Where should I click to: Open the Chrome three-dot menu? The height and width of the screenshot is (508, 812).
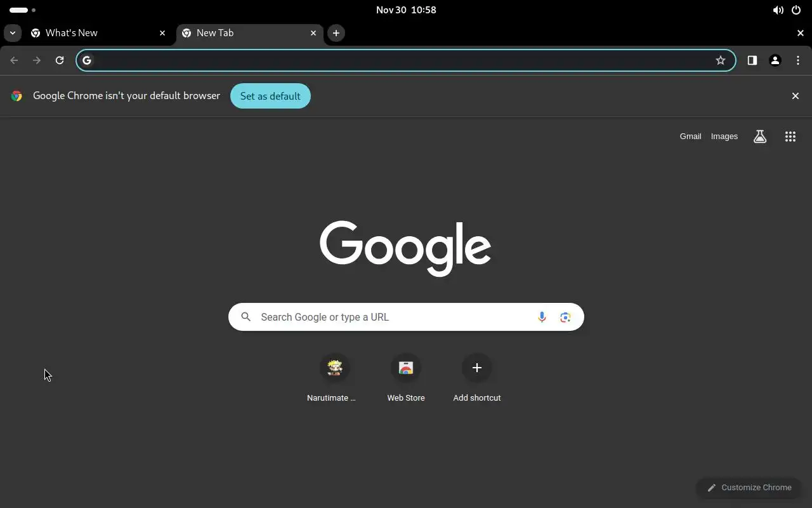798,60
